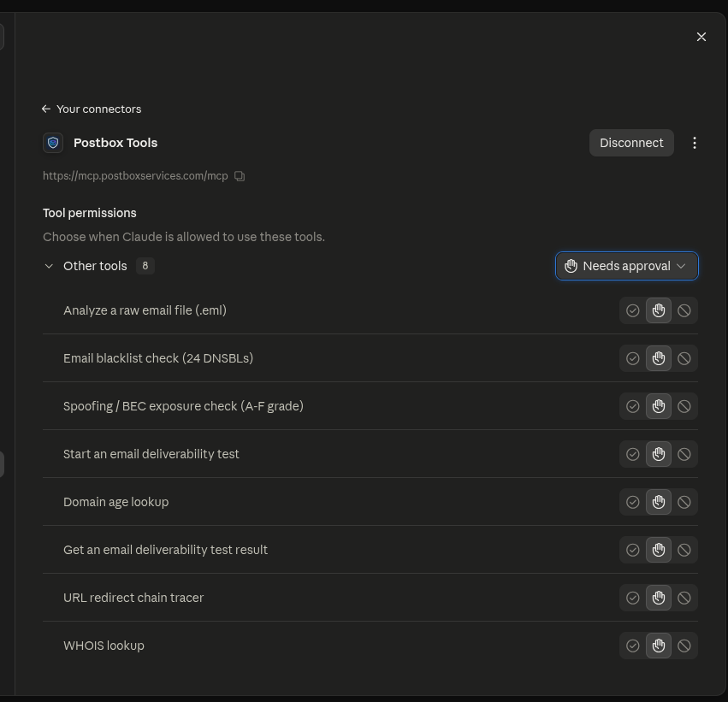Click the 'Domain age lookup' label
This screenshot has height=702, width=728.
click(116, 502)
